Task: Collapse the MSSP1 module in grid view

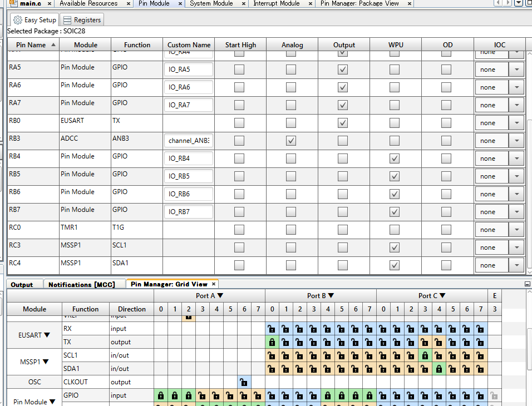Action: point(46,362)
